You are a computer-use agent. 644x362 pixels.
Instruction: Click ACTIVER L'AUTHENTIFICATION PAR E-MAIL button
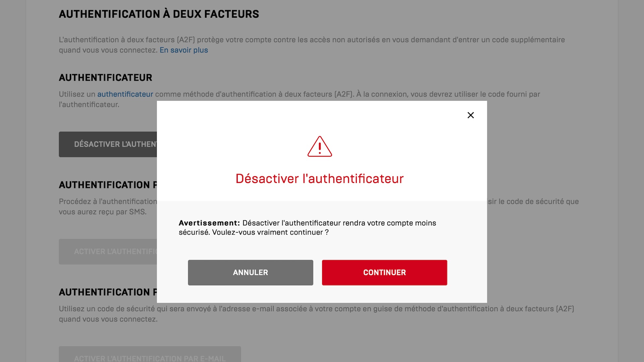pyautogui.click(x=150, y=357)
